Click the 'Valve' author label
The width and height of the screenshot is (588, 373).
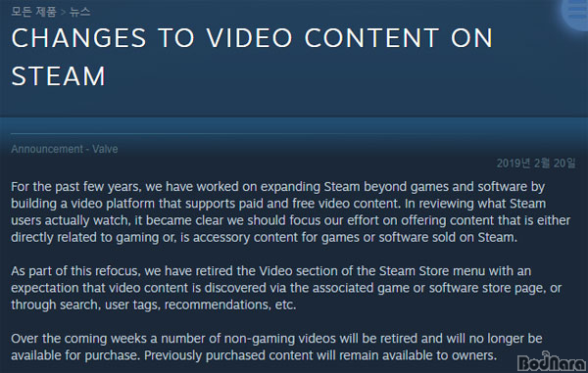105,149
